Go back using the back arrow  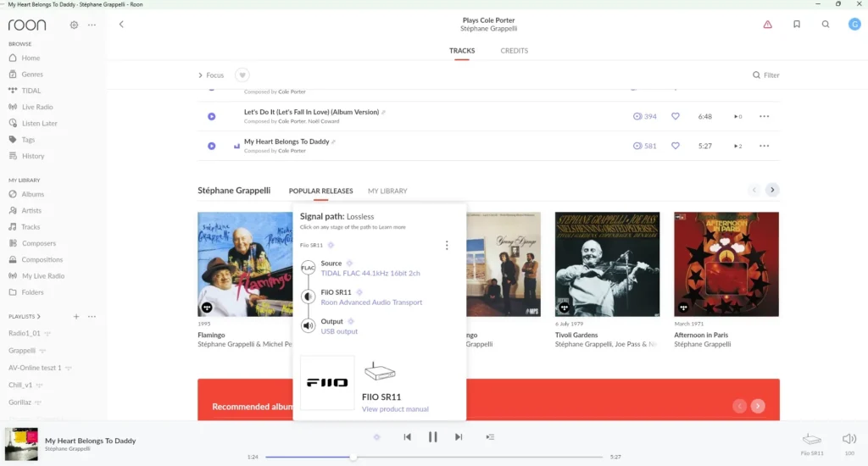tap(121, 25)
